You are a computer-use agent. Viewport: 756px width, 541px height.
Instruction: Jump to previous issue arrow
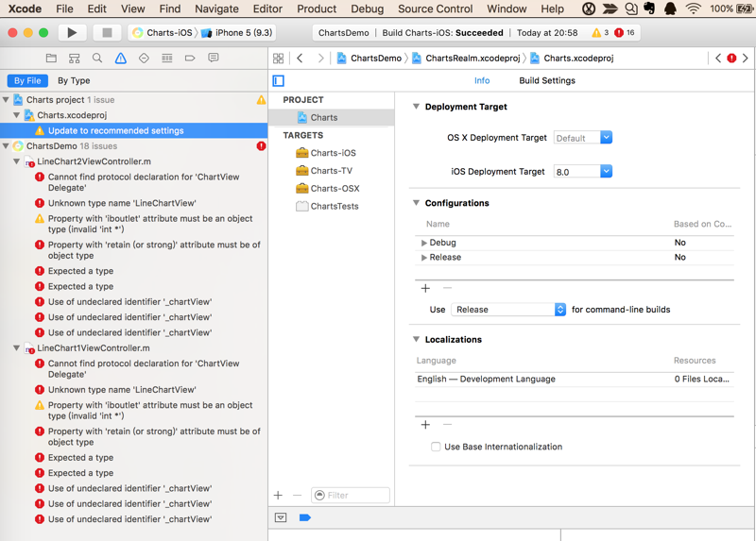[718, 59]
